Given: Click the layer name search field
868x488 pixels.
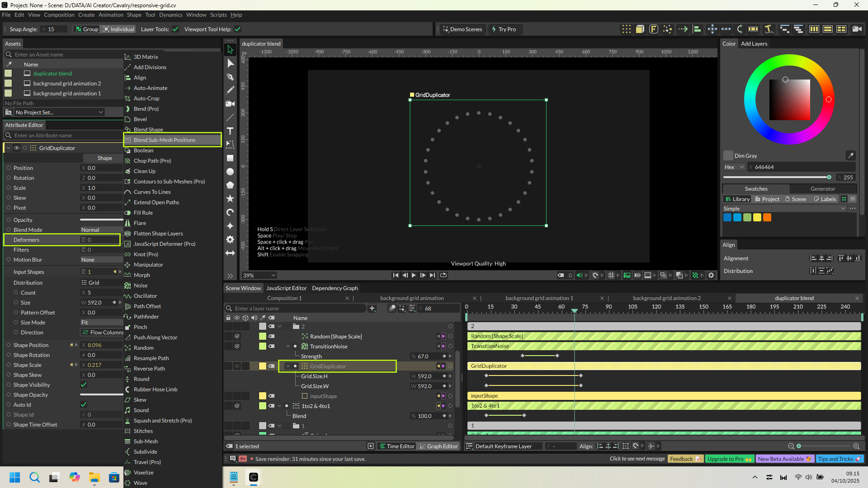Looking at the screenshot, I should [x=298, y=309].
